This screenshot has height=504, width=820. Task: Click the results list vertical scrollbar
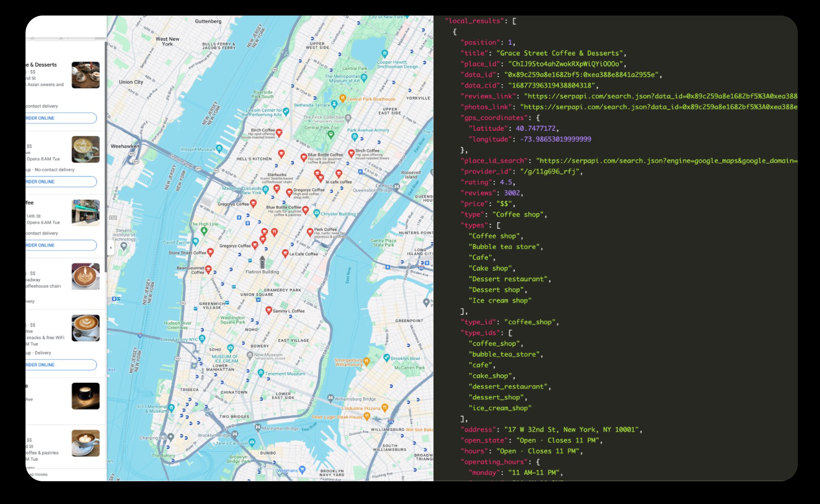pos(106,157)
